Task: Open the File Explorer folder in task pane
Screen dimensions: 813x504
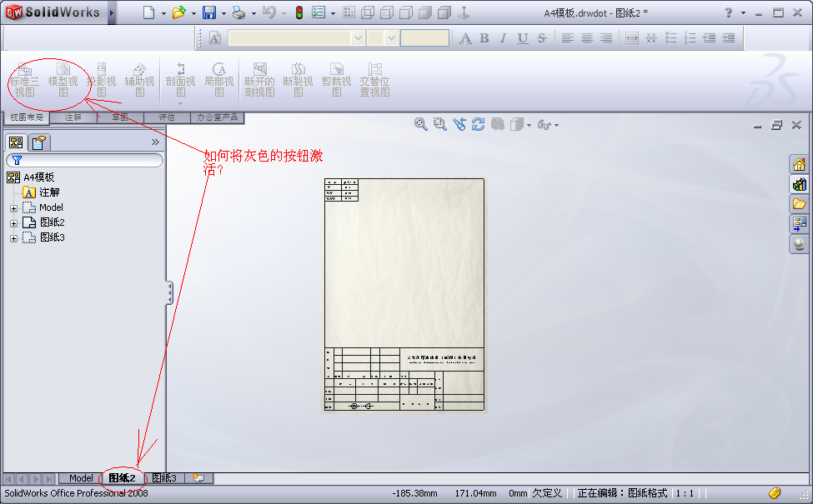Action: [x=799, y=203]
